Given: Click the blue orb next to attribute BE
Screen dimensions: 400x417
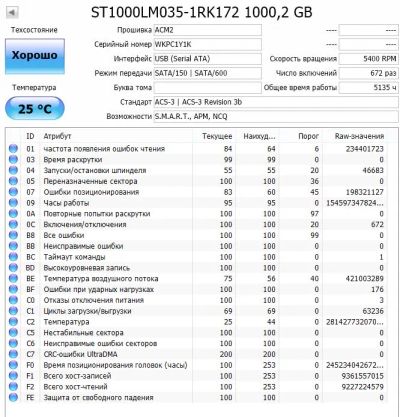Looking at the screenshot, I should click(13, 278).
